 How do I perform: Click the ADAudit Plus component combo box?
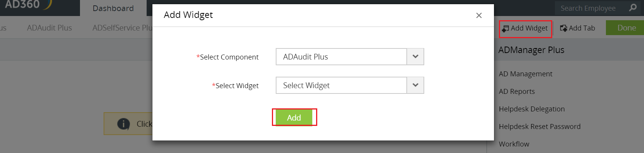341,57
